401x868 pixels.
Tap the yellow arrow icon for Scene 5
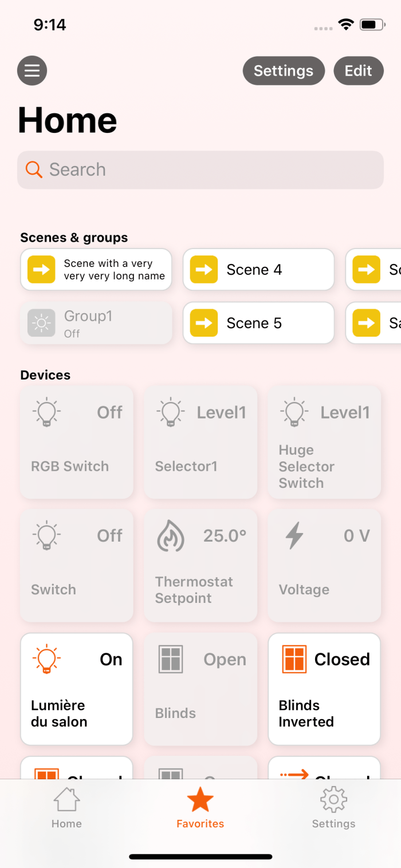204,323
